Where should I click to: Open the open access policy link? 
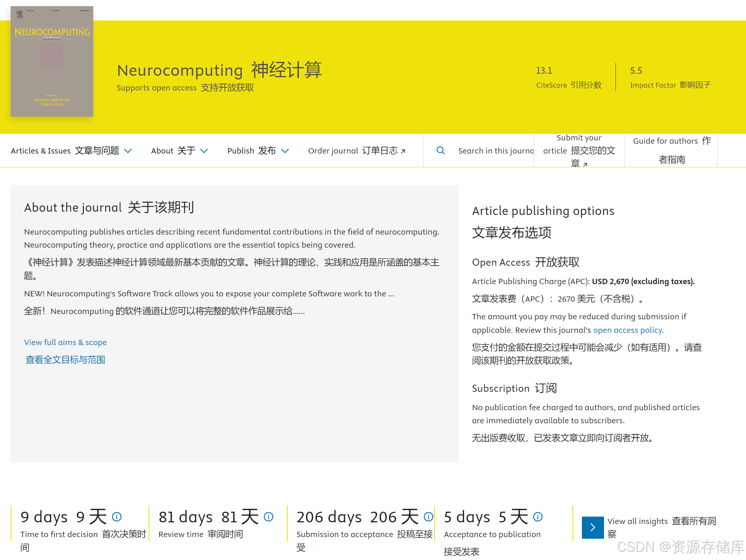(x=627, y=330)
